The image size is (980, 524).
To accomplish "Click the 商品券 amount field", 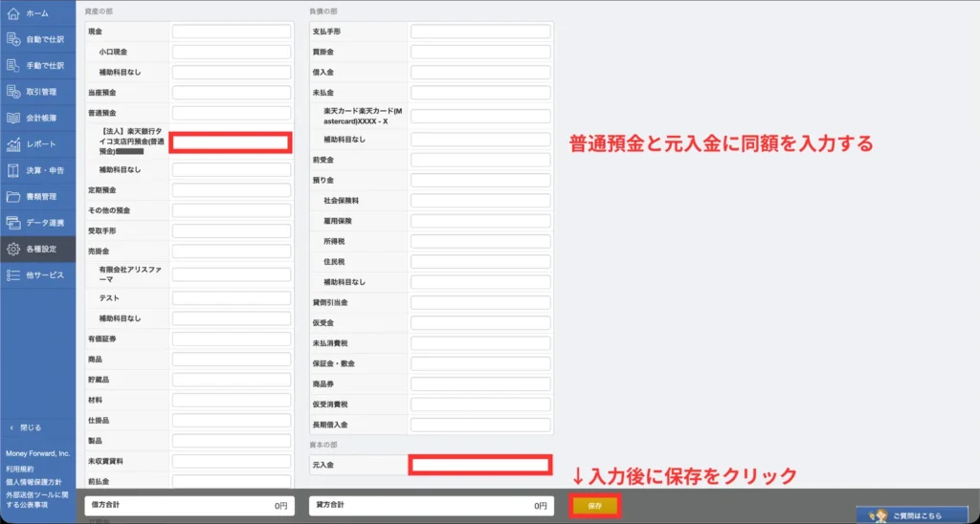I will (x=480, y=384).
